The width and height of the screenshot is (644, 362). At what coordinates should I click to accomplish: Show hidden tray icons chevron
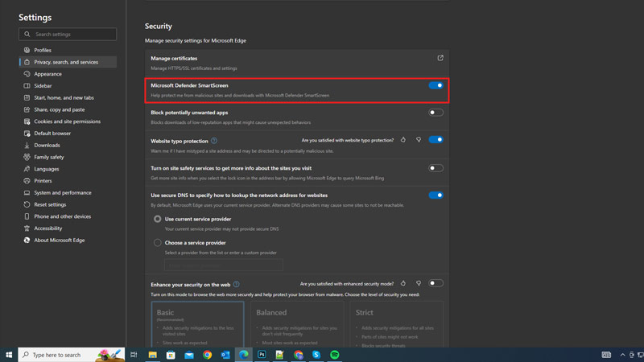(622, 355)
